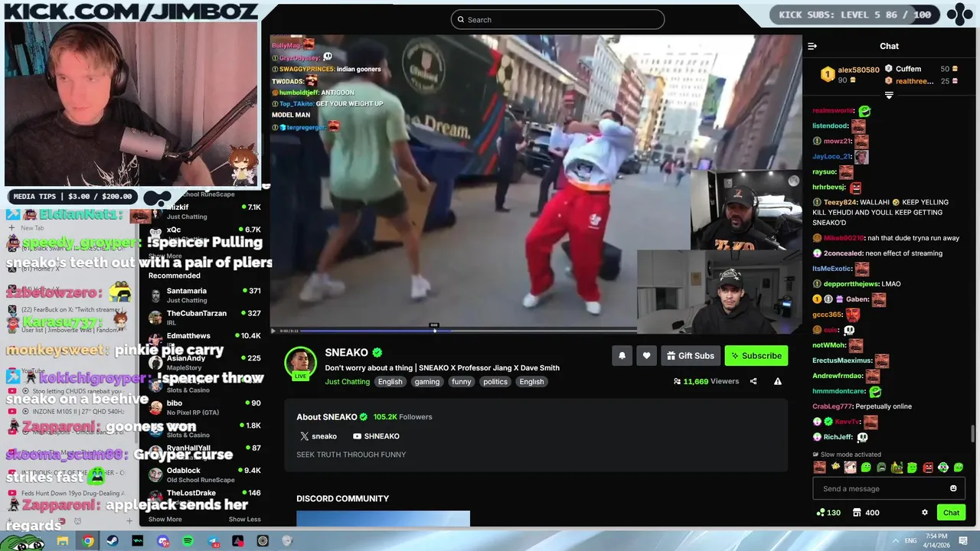
Task: Select the funny tag
Action: (462, 382)
